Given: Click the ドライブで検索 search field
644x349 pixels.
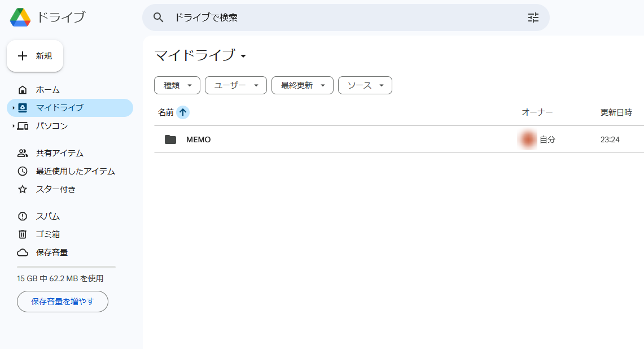Looking at the screenshot, I should click(x=339, y=18).
